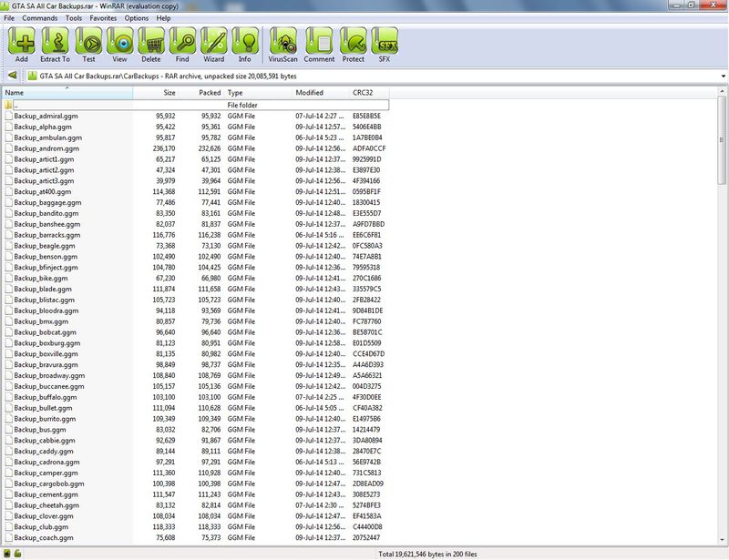This screenshot has width=729, height=560.
Task: Sort by Packed column header
Action: coord(200,93)
